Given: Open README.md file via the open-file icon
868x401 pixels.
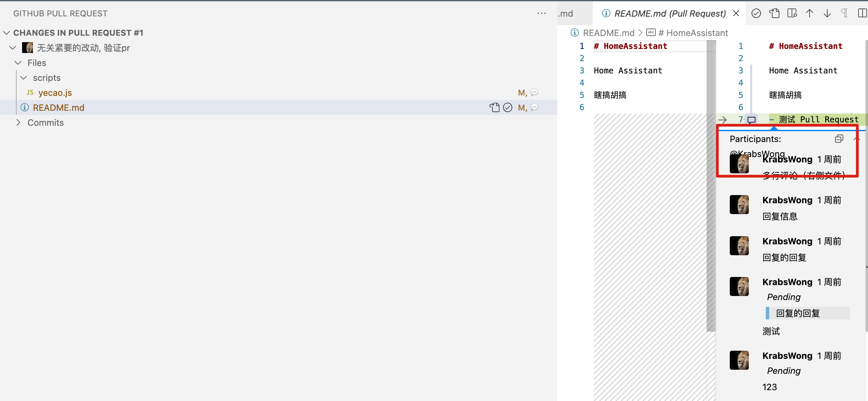Looking at the screenshot, I should click(x=494, y=107).
